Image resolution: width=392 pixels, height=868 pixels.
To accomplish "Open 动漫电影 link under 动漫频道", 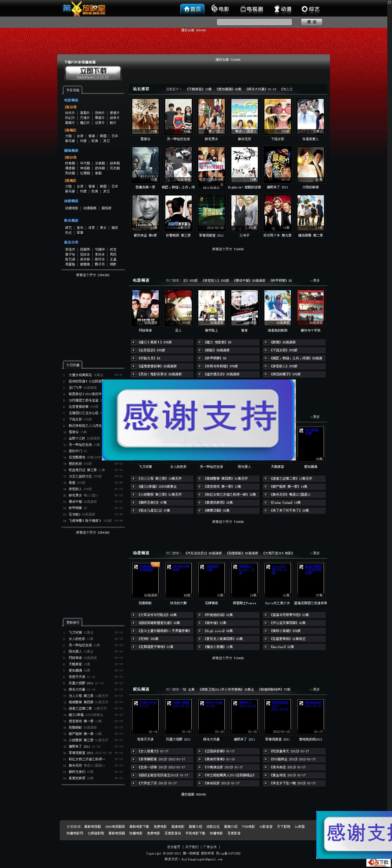I will click(x=71, y=208).
